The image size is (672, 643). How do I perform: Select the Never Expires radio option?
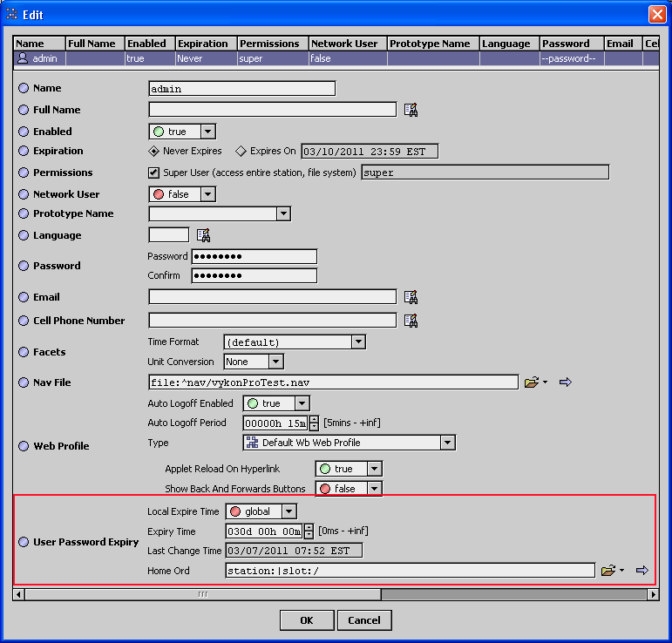(155, 151)
